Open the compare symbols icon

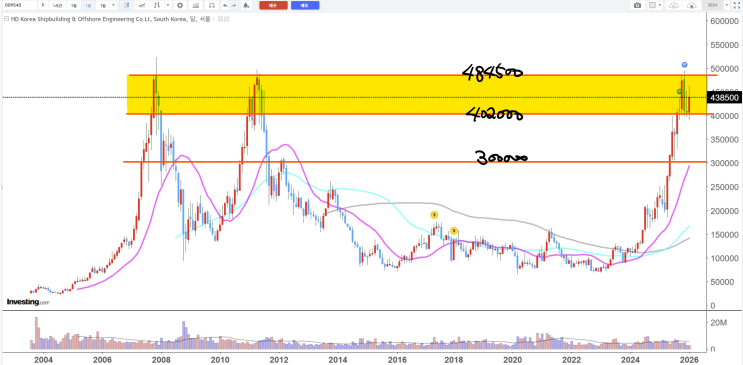pyautogui.click(x=157, y=5)
